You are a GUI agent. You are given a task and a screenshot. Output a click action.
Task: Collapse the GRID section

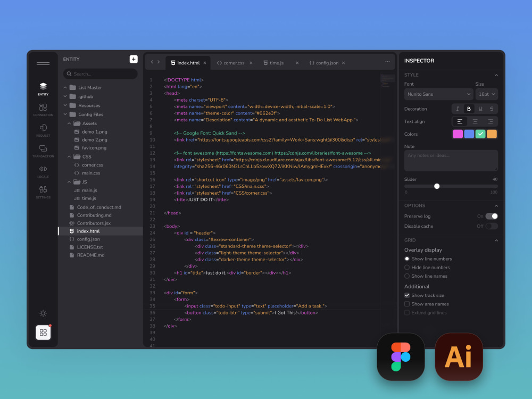tap(496, 240)
